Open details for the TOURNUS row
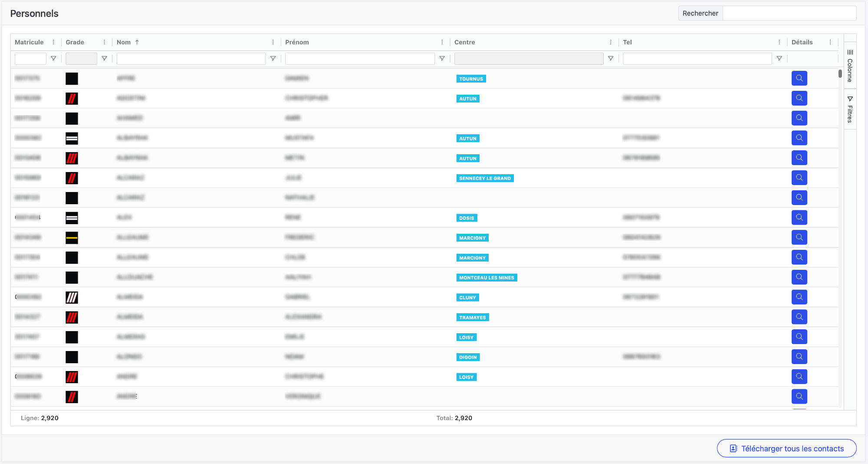Image resolution: width=868 pixels, height=464 pixels. pos(799,79)
